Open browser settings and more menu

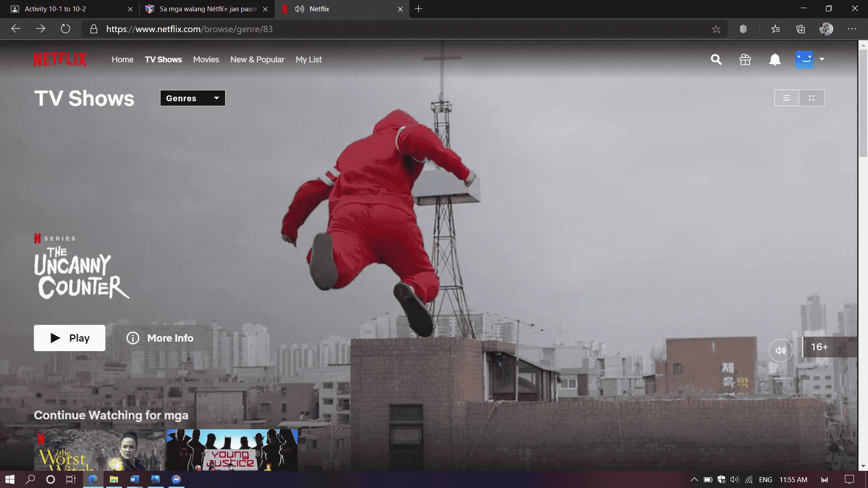tap(852, 29)
